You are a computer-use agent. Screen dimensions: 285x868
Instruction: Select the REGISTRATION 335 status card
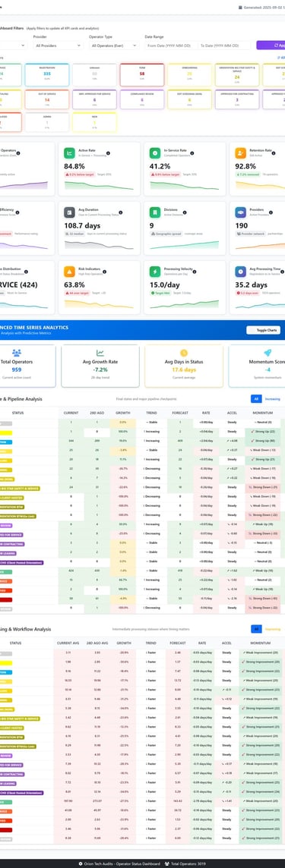point(47,74)
